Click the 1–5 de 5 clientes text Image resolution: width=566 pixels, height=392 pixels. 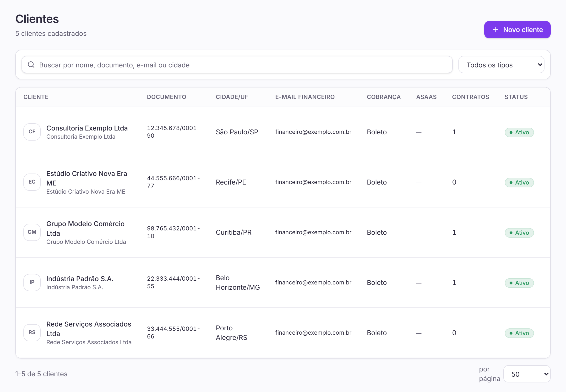pyautogui.click(x=41, y=374)
